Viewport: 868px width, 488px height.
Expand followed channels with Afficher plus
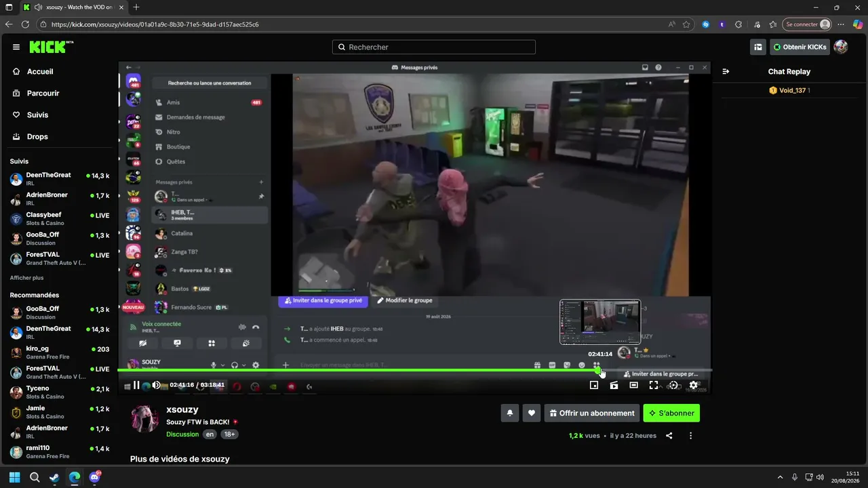pyautogui.click(x=26, y=278)
